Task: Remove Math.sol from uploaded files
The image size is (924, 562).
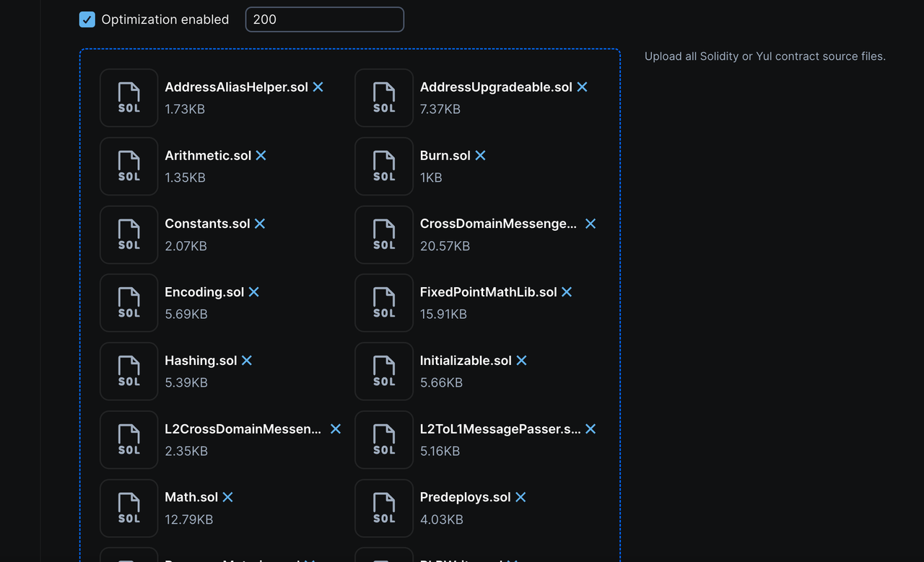Action: point(227,497)
